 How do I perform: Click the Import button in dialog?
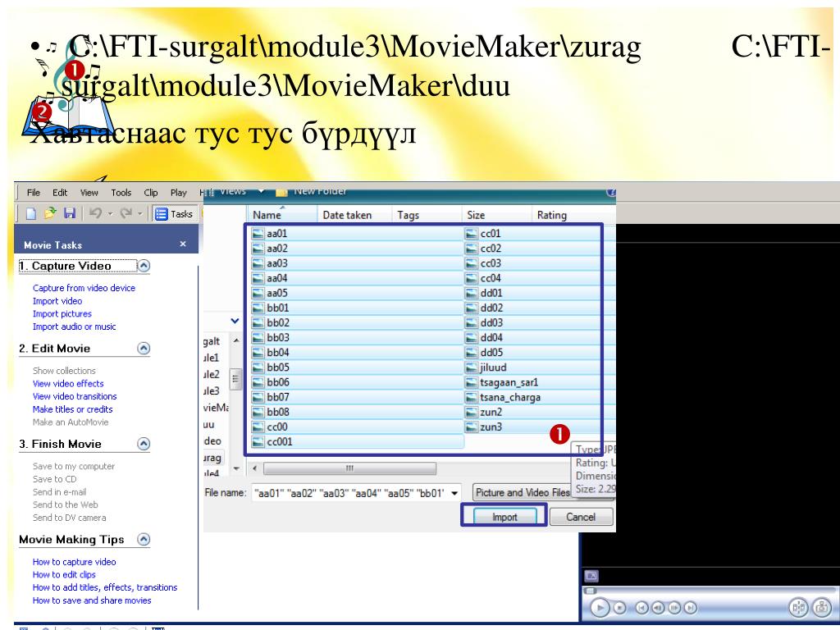pyautogui.click(x=504, y=517)
